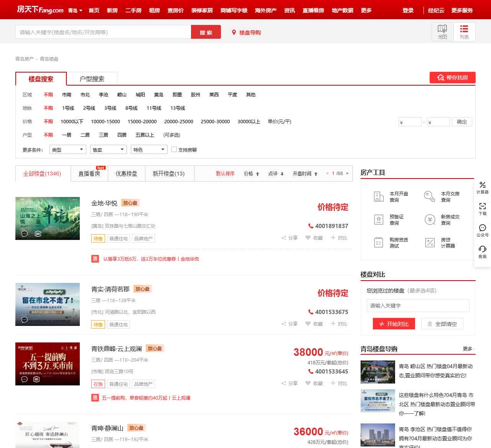Switch to 户型搜索 tab
The image size is (491, 448).
pyautogui.click(x=92, y=79)
